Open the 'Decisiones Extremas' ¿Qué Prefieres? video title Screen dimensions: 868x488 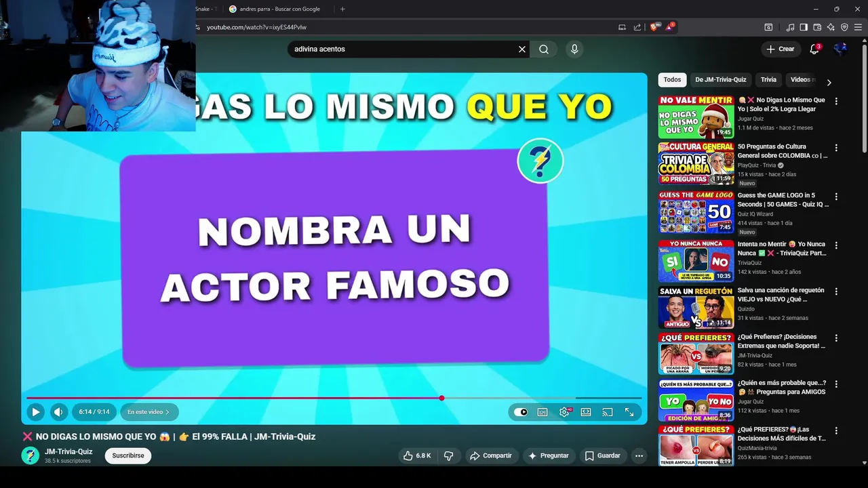781,341
